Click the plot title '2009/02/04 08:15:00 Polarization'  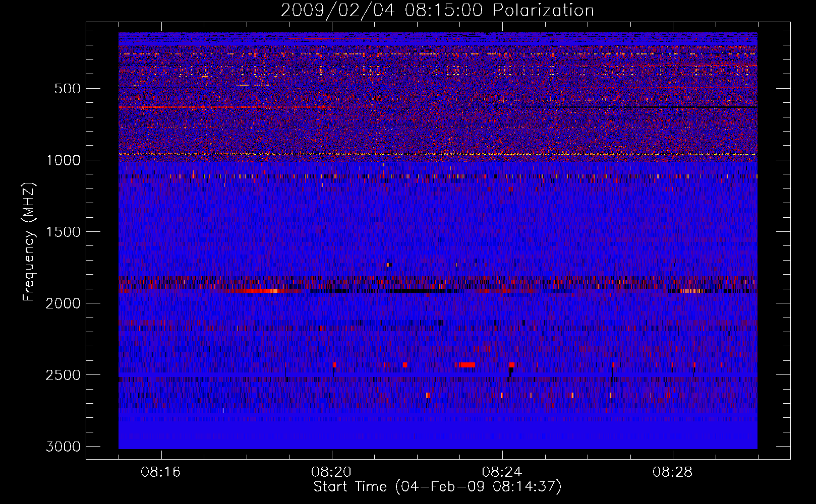tap(437, 11)
